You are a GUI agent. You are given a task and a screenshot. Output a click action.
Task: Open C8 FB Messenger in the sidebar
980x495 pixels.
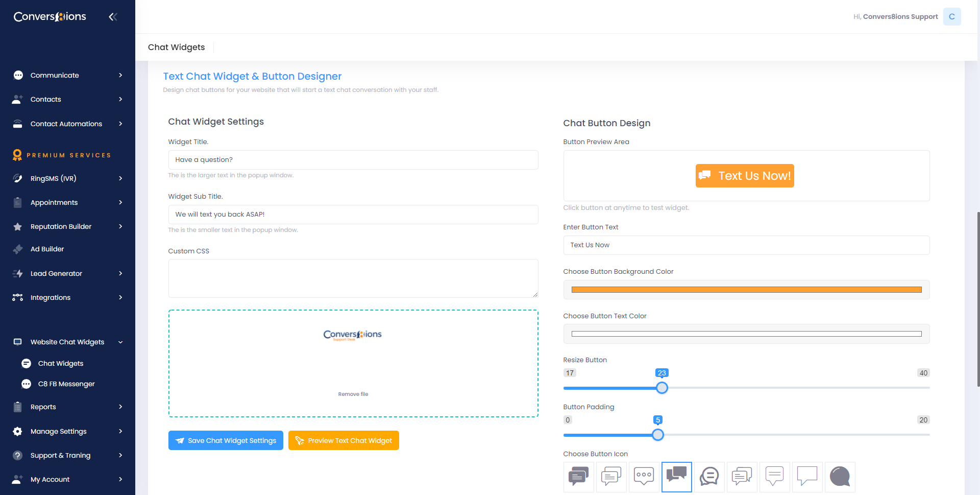[x=66, y=384]
